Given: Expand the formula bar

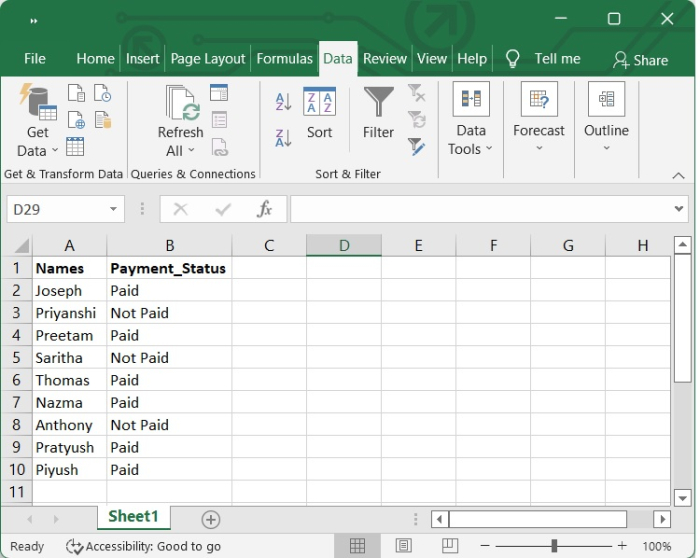Looking at the screenshot, I should pyautogui.click(x=679, y=208).
